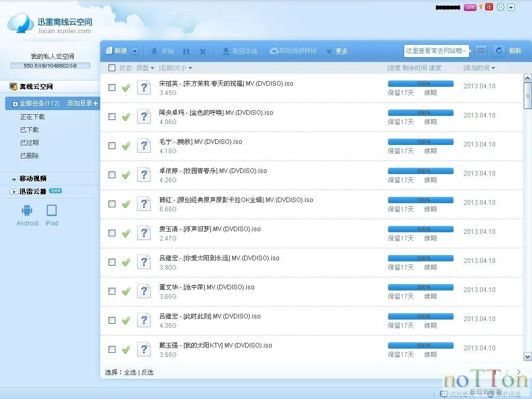This screenshot has width=532, height=399.
Task: Open the 新建 button dropdown arrow
Action: pyautogui.click(x=135, y=51)
